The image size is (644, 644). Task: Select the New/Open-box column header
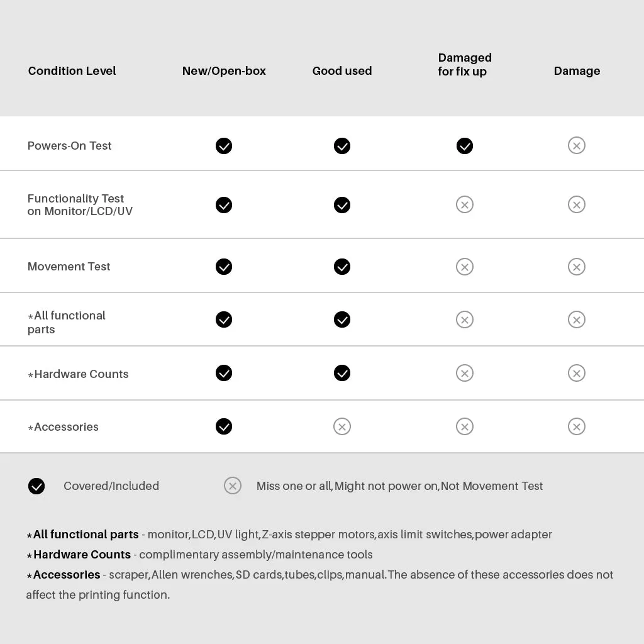coord(224,71)
